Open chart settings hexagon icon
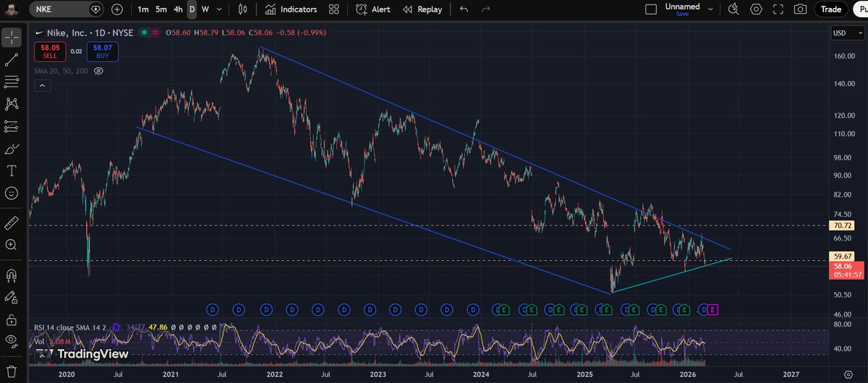 [x=756, y=9]
